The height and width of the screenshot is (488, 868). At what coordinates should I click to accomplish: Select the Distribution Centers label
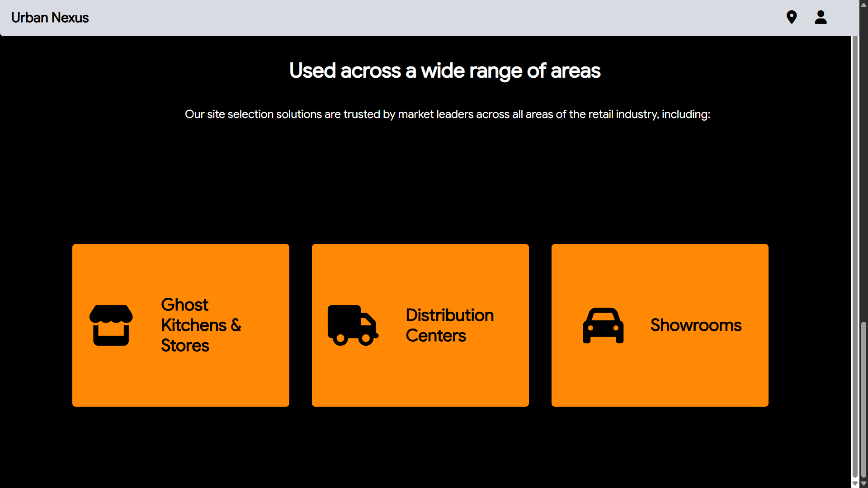tap(449, 325)
